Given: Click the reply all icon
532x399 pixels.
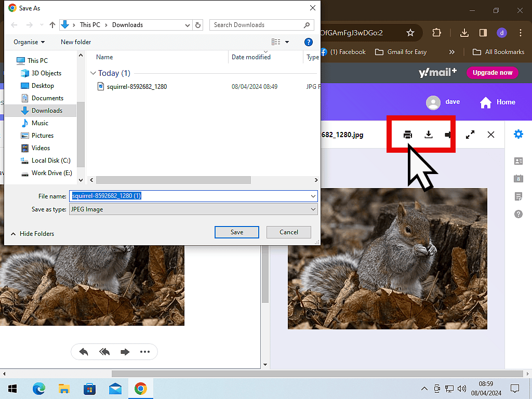Looking at the screenshot, I should point(104,352).
